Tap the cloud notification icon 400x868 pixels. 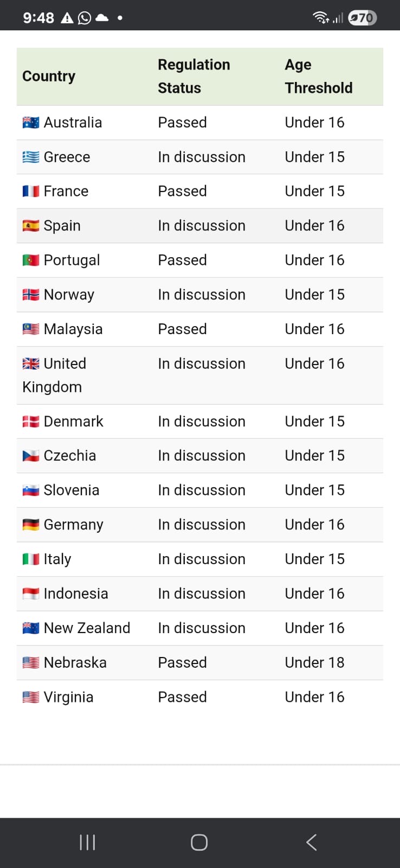pos(102,18)
